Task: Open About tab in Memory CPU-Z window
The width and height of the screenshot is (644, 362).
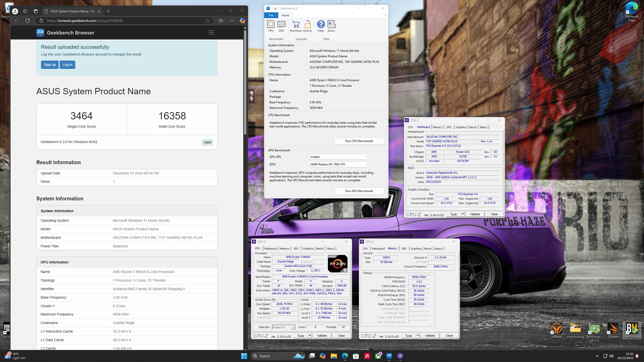Action: 438,249
